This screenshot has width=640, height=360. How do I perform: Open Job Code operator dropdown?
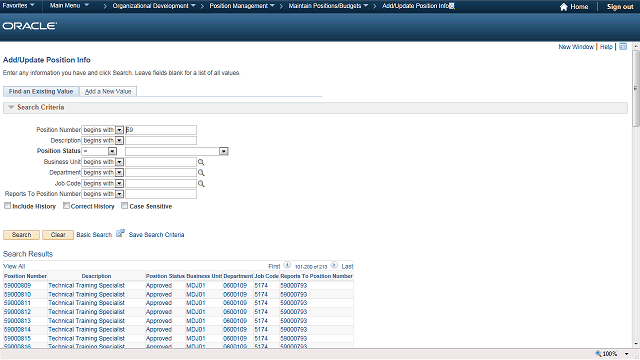(119, 184)
